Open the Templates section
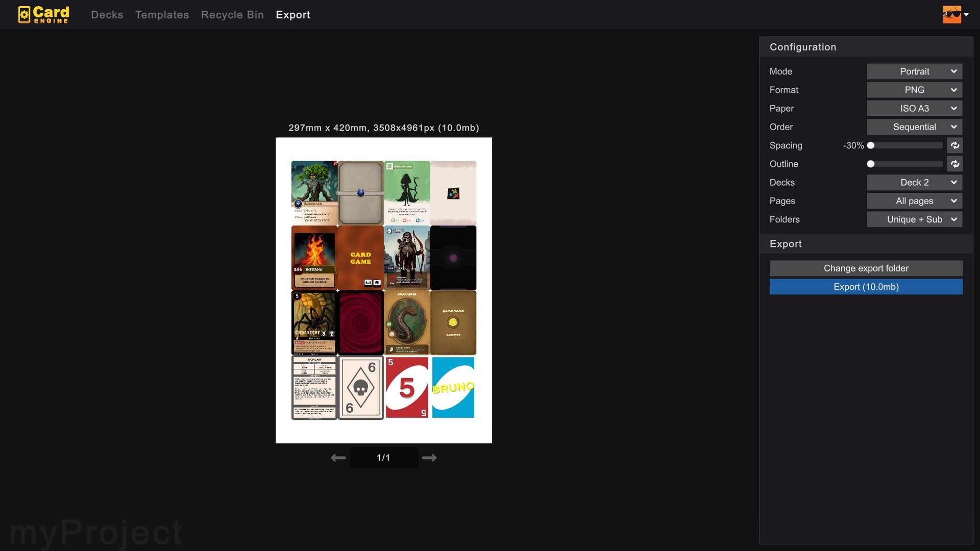The image size is (980, 551). (162, 15)
